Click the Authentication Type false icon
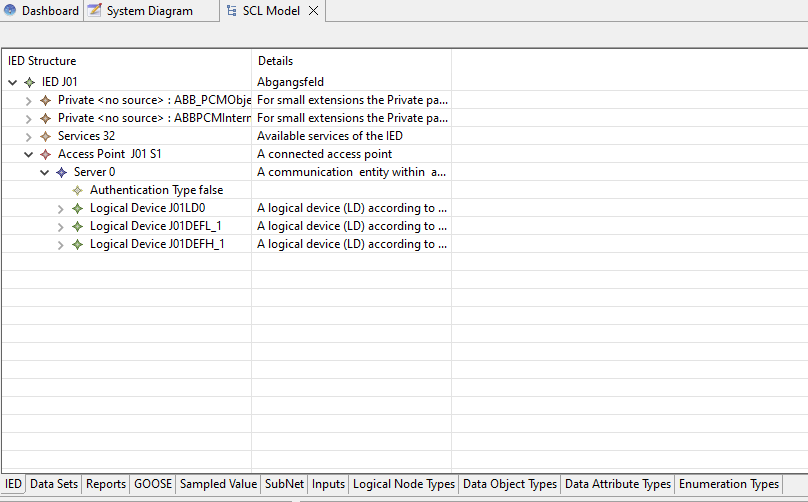The height and width of the screenshot is (502, 808). pos(78,190)
